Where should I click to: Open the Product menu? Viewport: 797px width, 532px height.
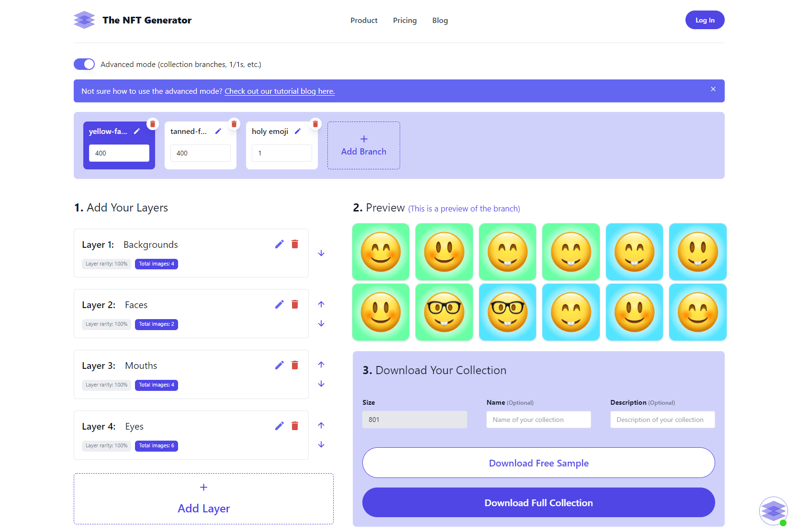pyautogui.click(x=364, y=20)
